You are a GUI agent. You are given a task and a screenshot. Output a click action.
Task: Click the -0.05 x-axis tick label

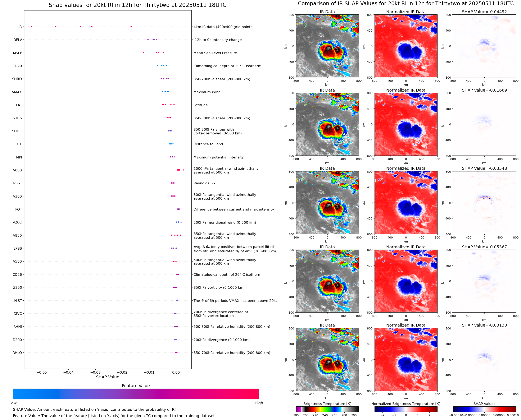pos(42,372)
